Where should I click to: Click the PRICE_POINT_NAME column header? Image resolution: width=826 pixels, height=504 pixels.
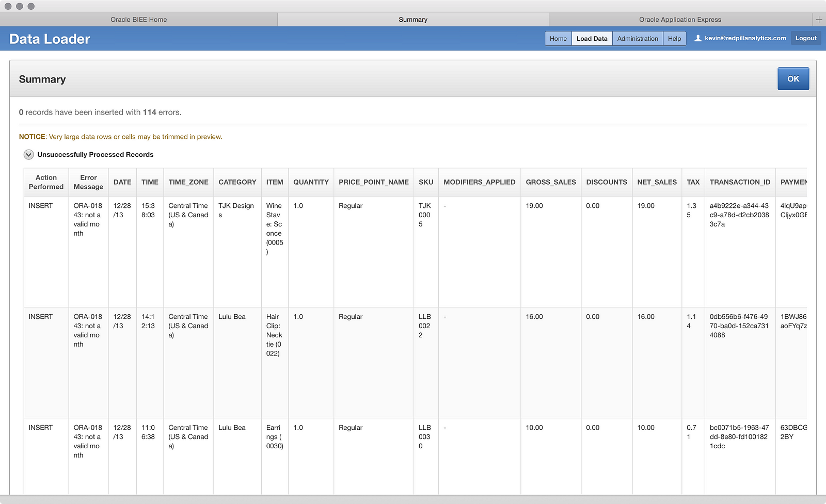pos(374,182)
